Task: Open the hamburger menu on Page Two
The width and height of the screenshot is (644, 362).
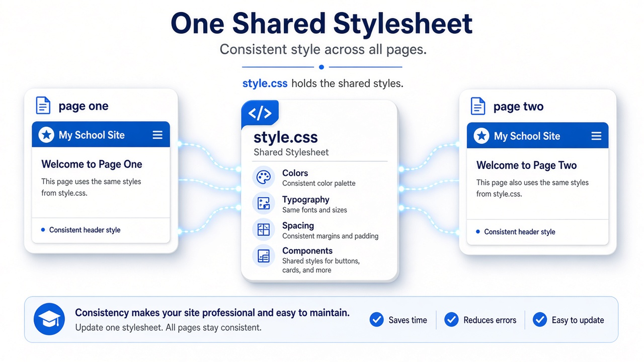Action: coord(597,136)
